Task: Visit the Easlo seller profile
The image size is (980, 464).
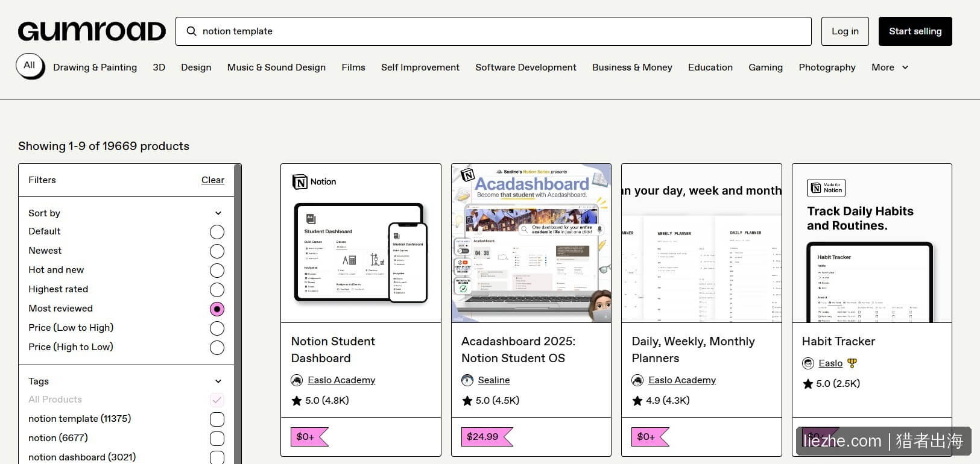Action: point(830,363)
